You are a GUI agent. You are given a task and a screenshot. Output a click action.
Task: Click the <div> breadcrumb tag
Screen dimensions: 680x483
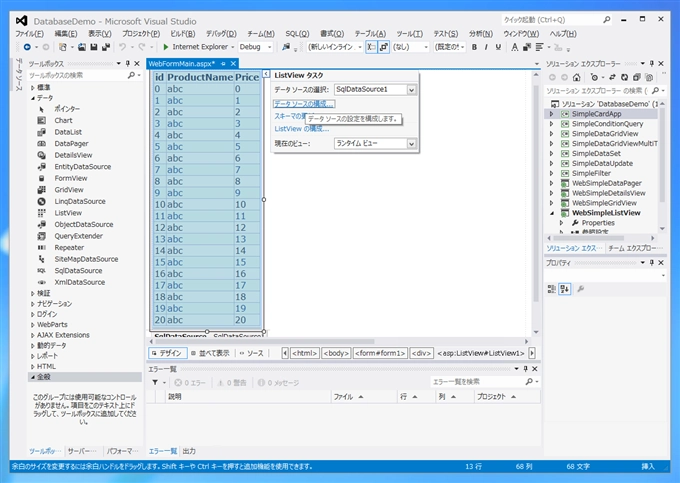tap(421, 353)
